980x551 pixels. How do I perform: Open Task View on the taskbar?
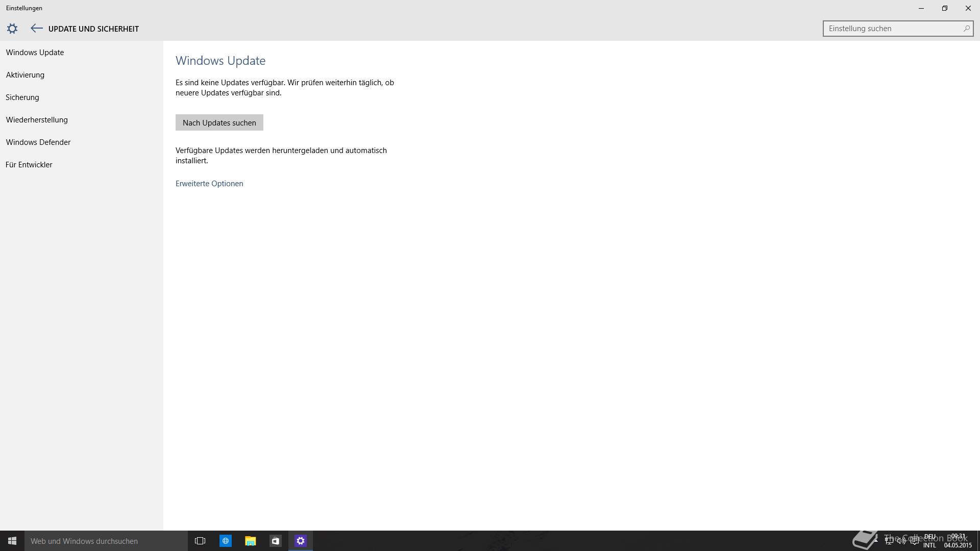pos(200,541)
